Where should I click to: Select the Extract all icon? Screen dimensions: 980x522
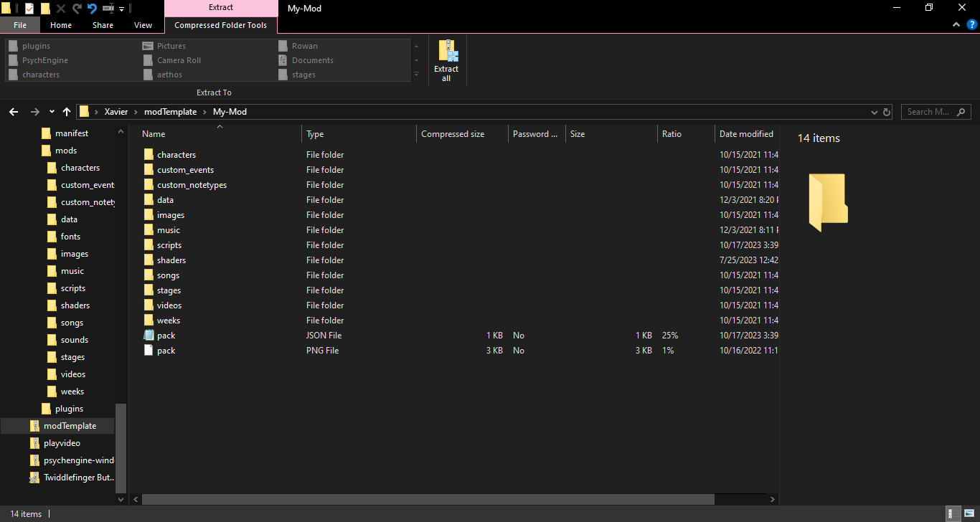click(x=446, y=60)
